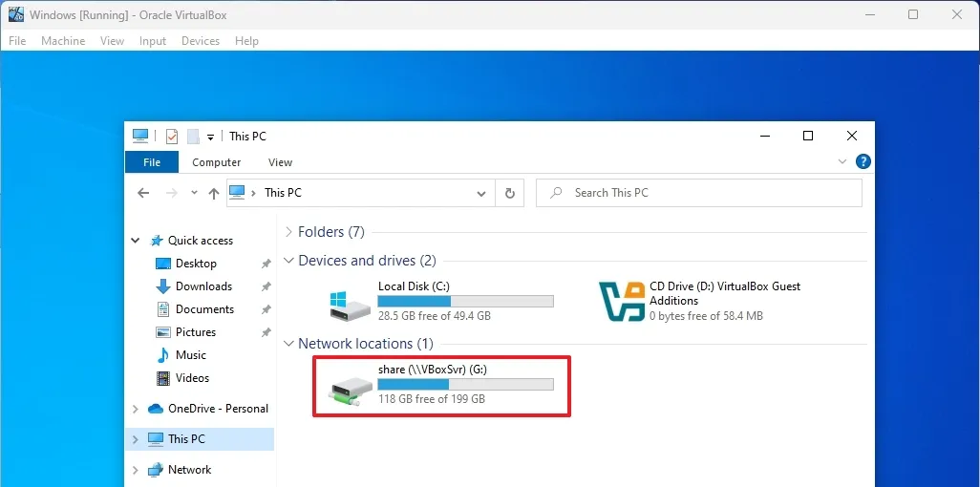Select CD Drive (D:) VirtualBox Guest Additions

click(x=700, y=301)
